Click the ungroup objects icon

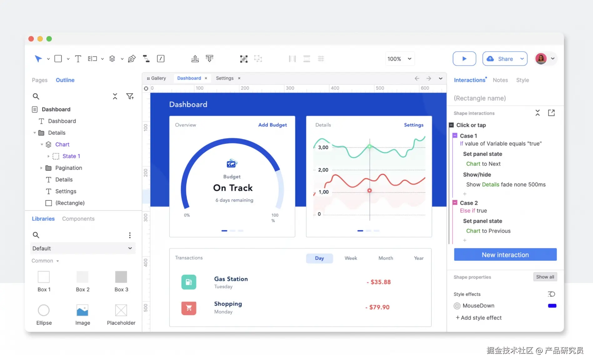point(258,59)
